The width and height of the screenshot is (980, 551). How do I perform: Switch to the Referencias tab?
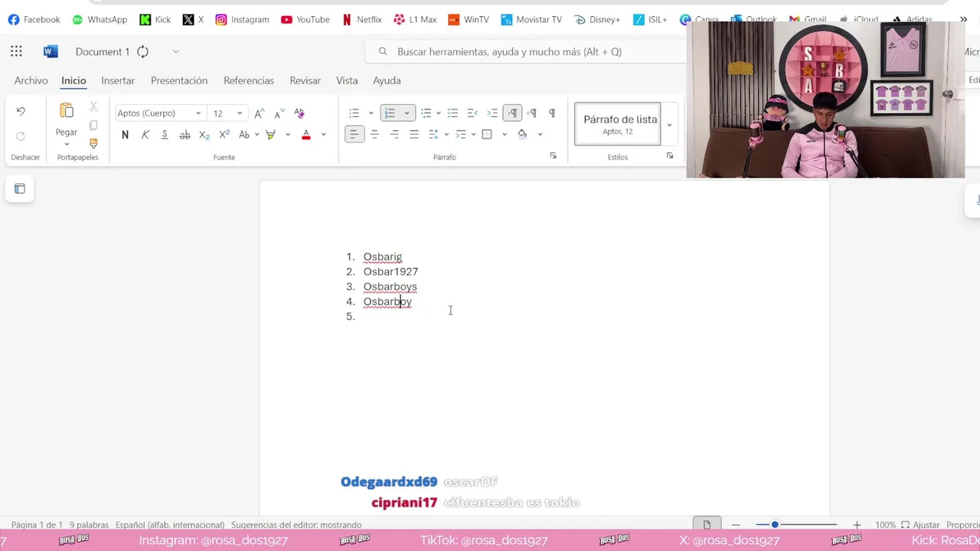[x=249, y=80]
